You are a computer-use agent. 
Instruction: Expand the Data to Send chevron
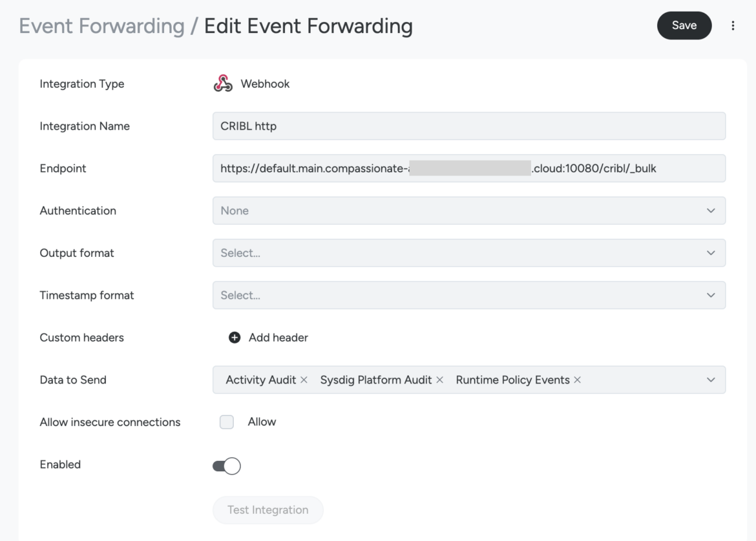(x=711, y=380)
